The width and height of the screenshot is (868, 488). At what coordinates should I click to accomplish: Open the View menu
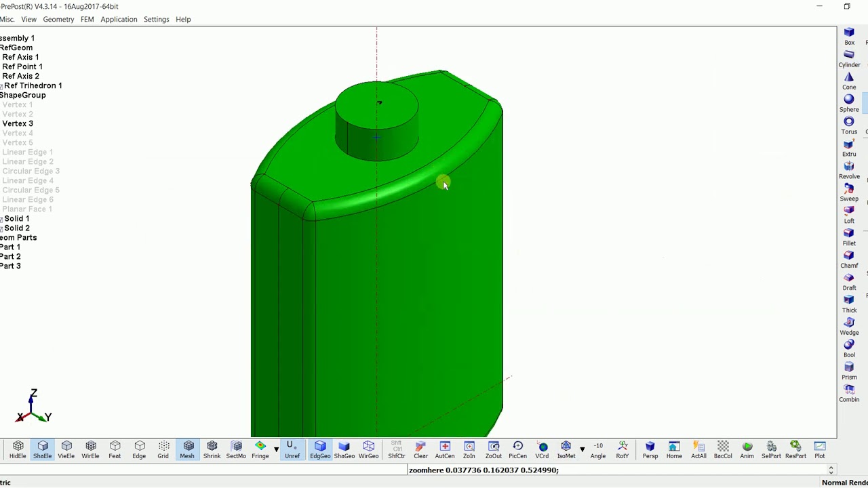click(28, 19)
